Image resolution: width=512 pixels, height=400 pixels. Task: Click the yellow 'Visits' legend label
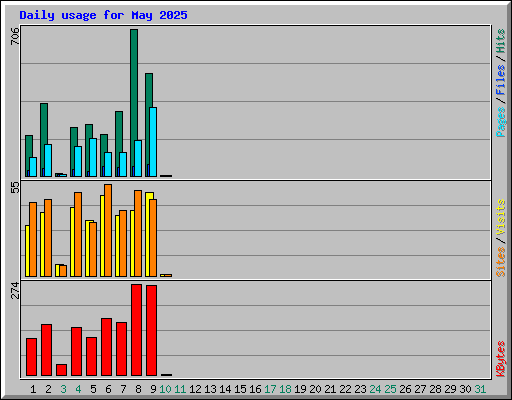point(500,218)
